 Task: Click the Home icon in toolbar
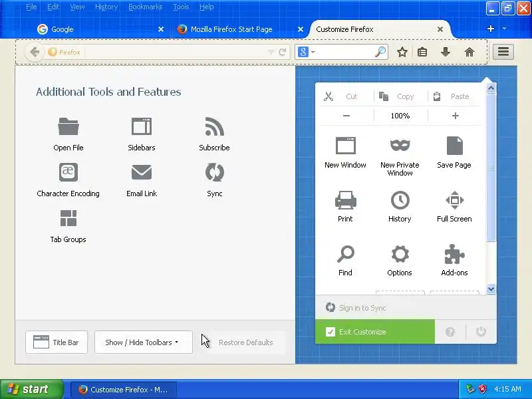pos(469,53)
